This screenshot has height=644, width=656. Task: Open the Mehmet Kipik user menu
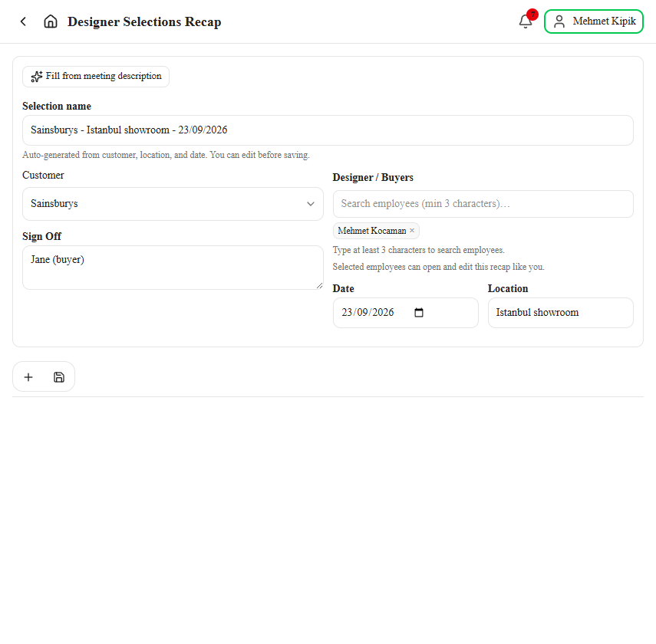(593, 21)
